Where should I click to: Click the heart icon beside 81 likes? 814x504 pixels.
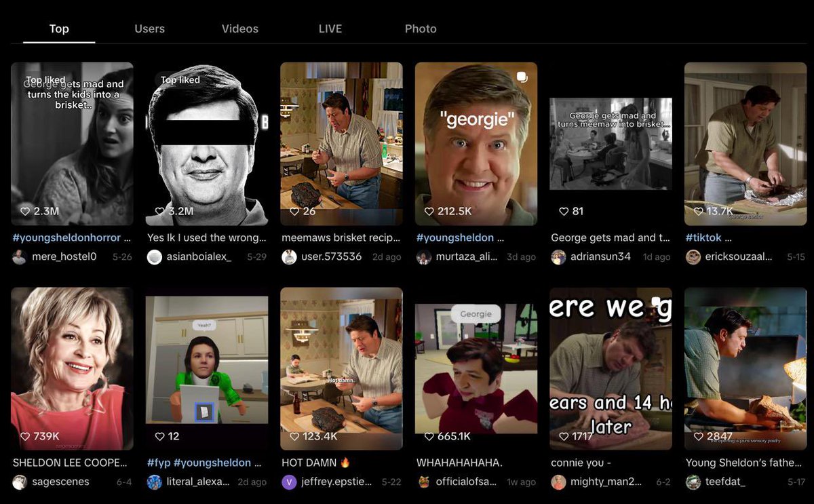point(564,211)
